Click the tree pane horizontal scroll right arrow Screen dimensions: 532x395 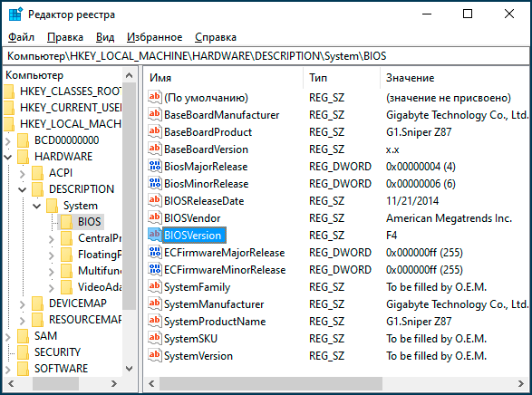pyautogui.click(x=114, y=383)
